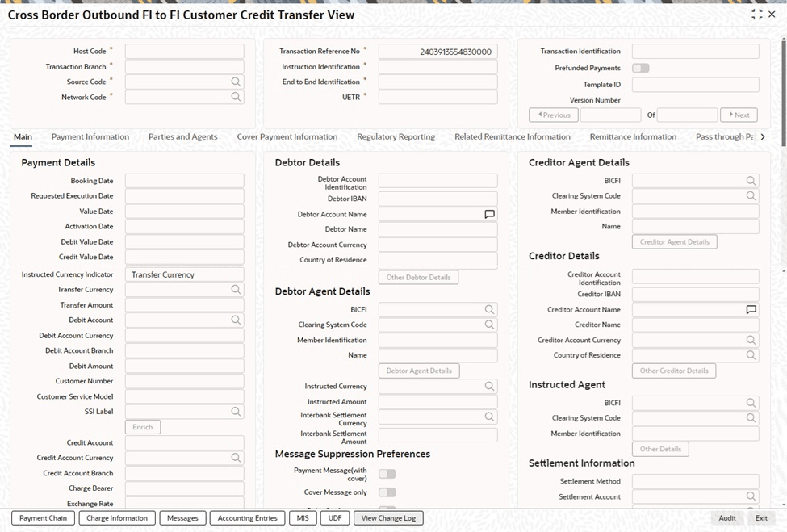Toggle the Prefunded Payments switch
Screen dimensions: 787x532
point(640,68)
